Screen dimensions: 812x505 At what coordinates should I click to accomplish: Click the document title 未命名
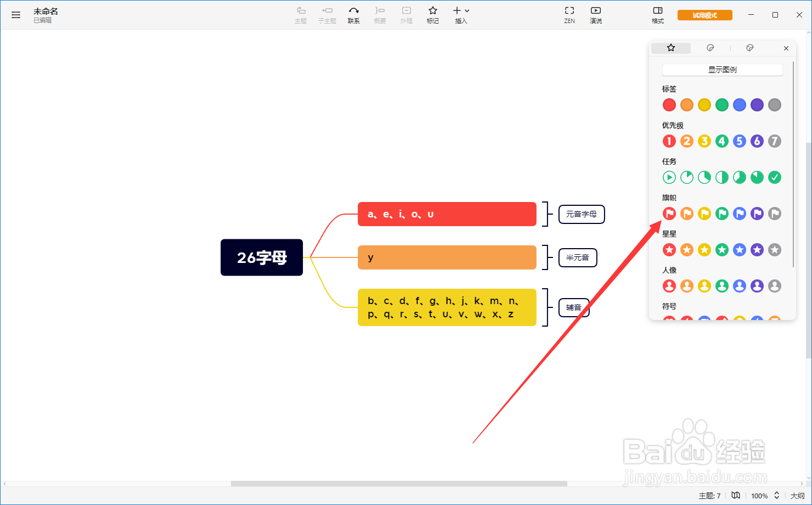46,11
